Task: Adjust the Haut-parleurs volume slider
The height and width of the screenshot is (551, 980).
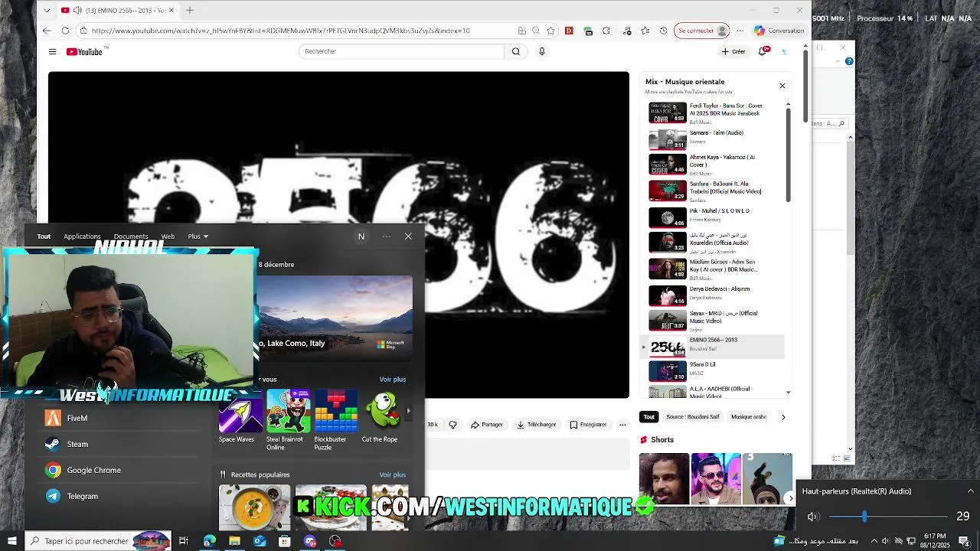Action: pyautogui.click(x=887, y=517)
